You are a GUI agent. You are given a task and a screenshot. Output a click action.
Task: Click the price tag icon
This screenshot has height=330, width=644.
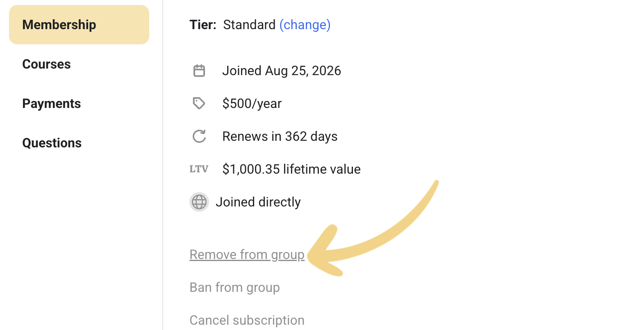pyautogui.click(x=199, y=103)
